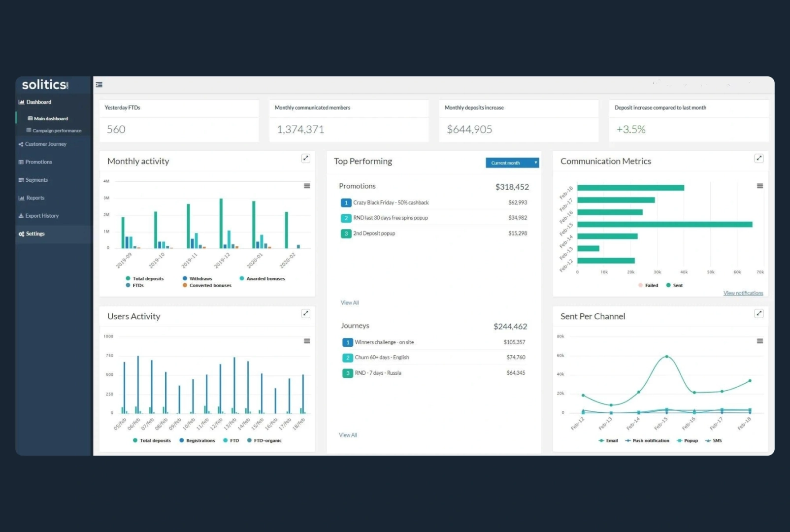Image resolution: width=790 pixels, height=532 pixels.
Task: Toggle Total deposits series in Monthly activity legend
Action: (145, 279)
